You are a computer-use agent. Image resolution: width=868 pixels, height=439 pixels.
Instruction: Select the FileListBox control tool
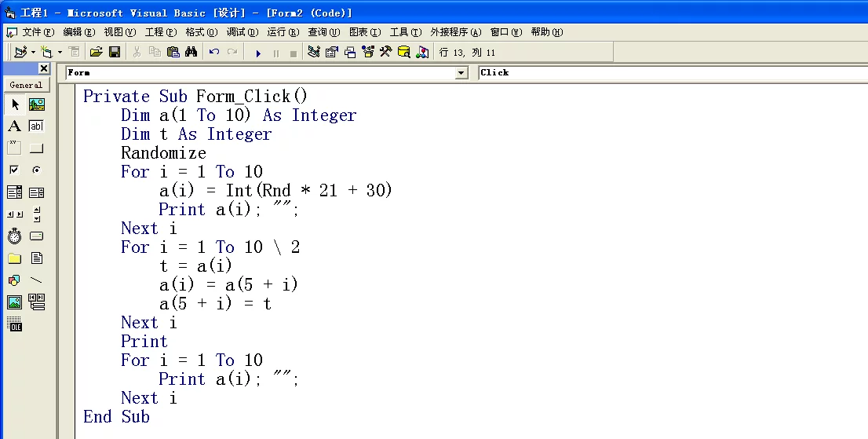point(37,258)
